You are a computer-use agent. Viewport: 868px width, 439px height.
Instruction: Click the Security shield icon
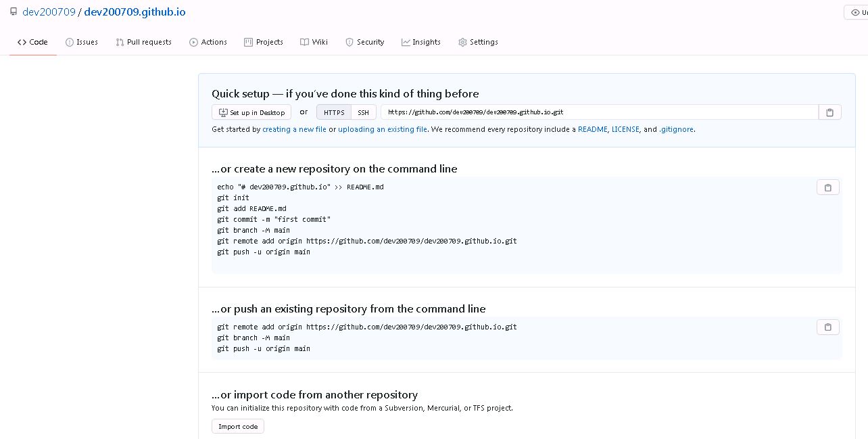(349, 42)
